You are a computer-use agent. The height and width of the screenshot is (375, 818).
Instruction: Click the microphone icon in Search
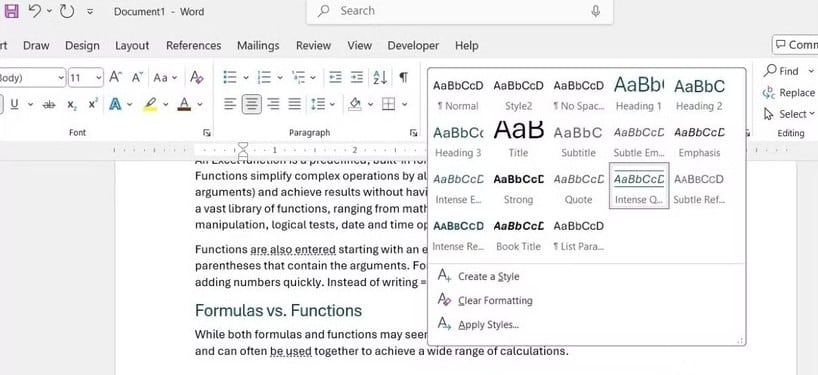point(596,11)
